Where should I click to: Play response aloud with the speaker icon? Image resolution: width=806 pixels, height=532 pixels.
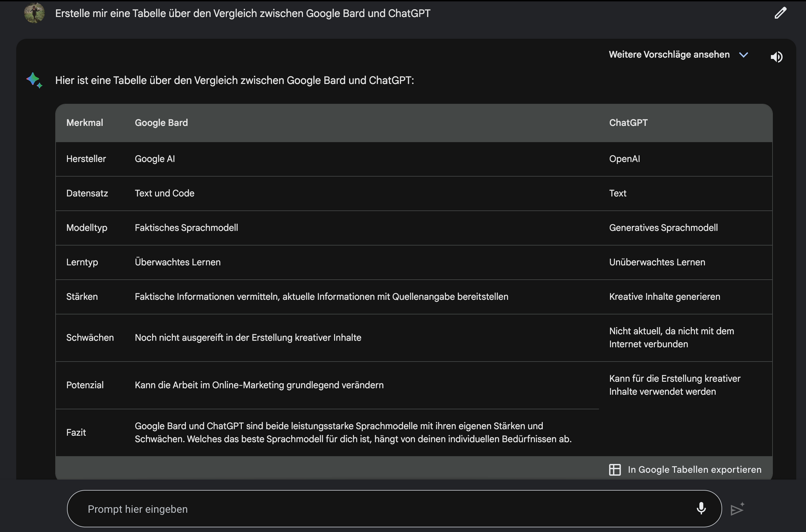coord(777,57)
